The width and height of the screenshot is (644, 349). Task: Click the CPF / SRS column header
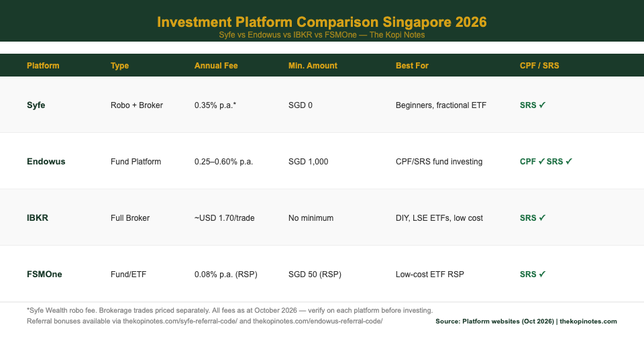[x=539, y=66]
